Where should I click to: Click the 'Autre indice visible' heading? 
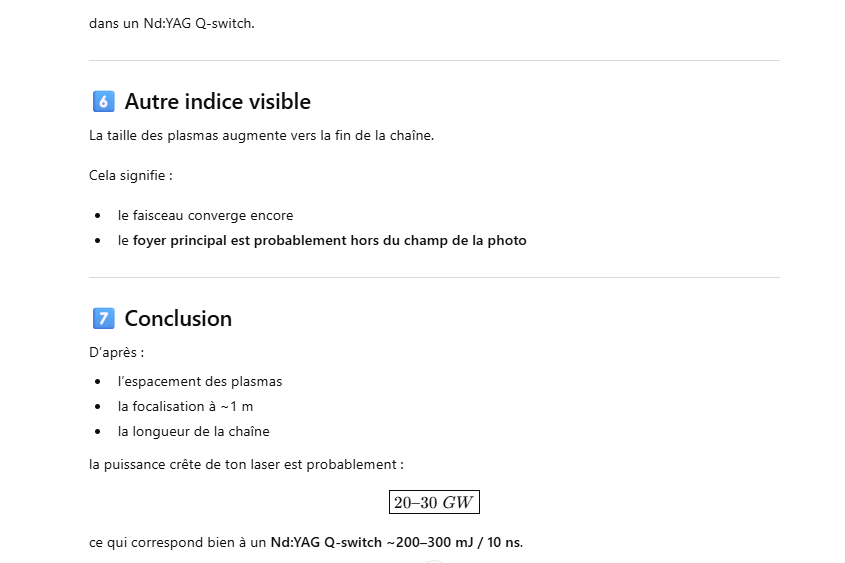coord(217,101)
